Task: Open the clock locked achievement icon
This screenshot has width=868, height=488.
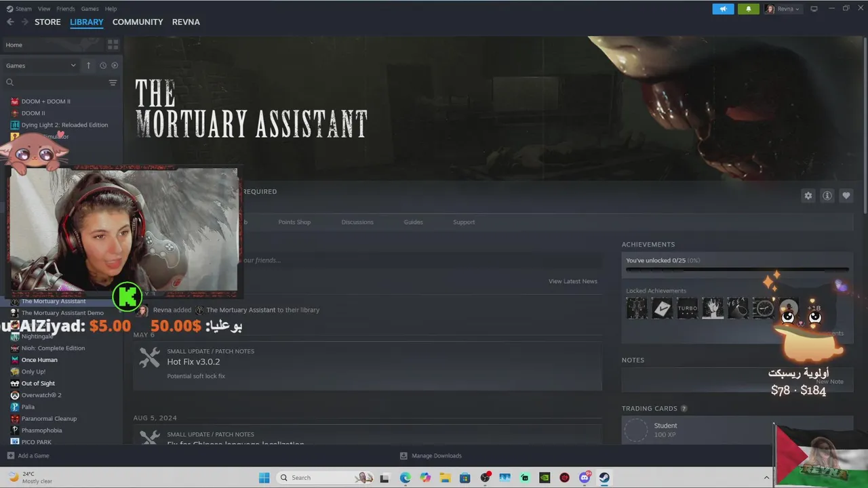Action: tap(763, 308)
